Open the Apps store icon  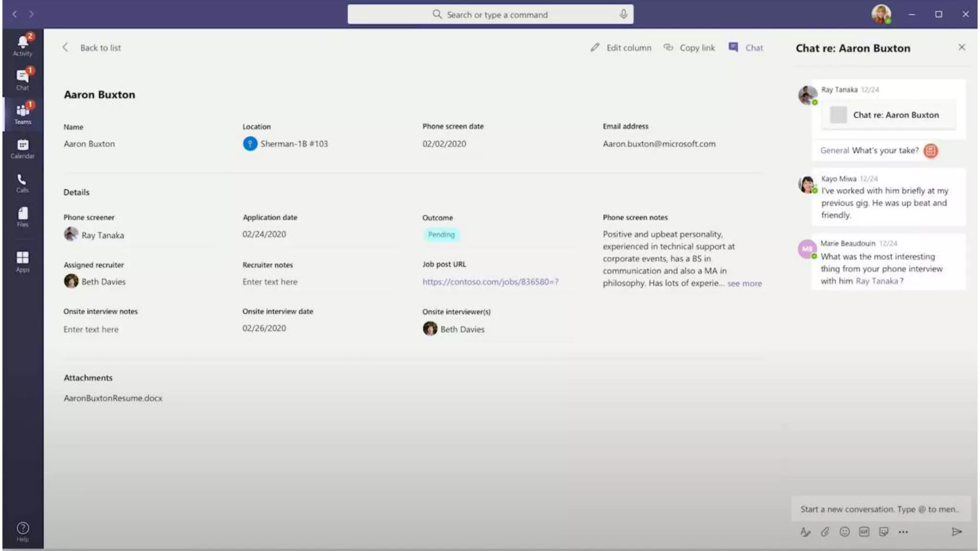(x=22, y=261)
